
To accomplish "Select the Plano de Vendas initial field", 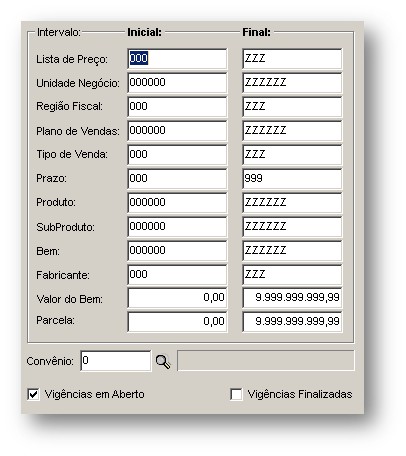I will [x=177, y=131].
